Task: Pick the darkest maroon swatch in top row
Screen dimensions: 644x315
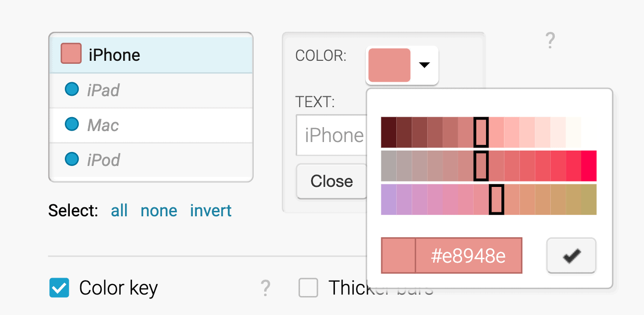Action: [389, 133]
